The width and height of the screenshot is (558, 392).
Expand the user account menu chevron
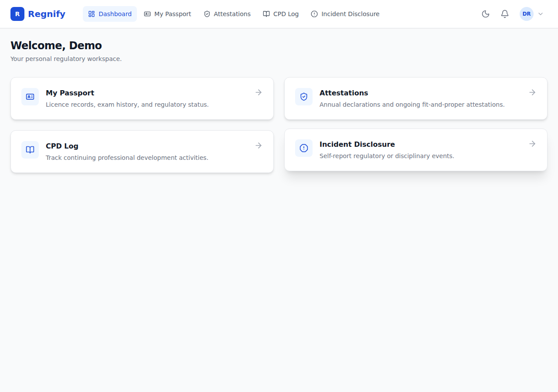(x=541, y=14)
